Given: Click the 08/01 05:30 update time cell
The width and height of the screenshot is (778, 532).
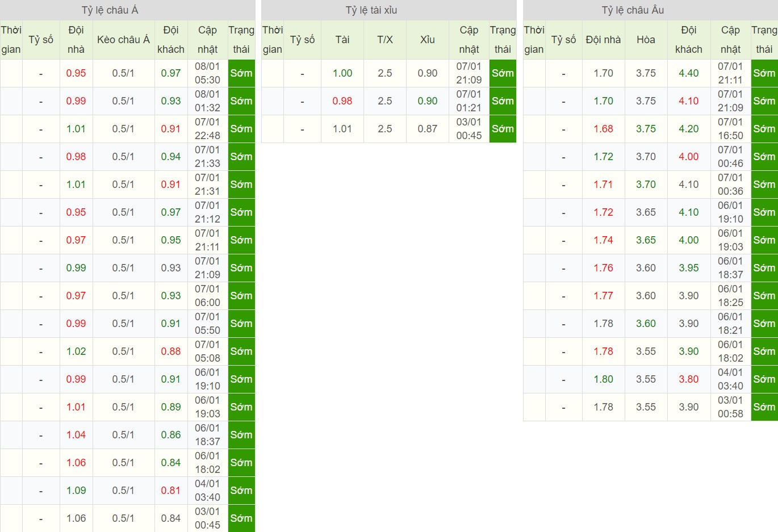Looking at the screenshot, I should tap(207, 73).
